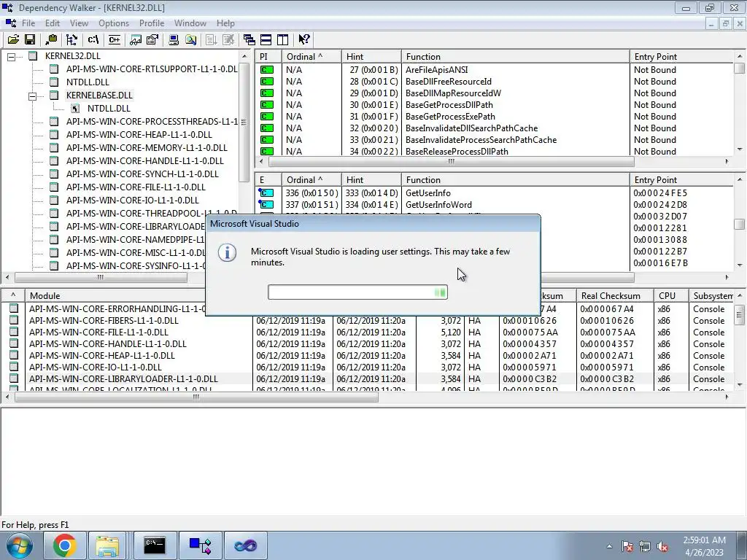Click entry point 0x00024FE5 cell
The width and height of the screenshot is (747, 560).
(x=660, y=192)
